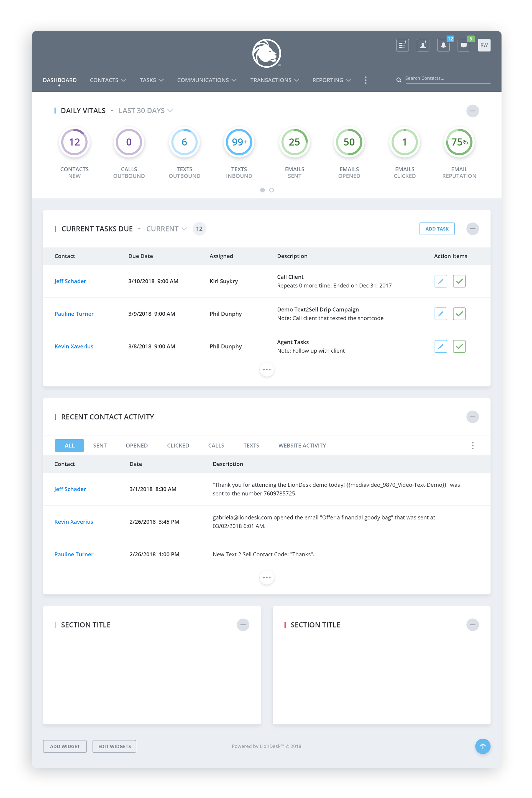Open Jeff Schader link in contact activity

tap(70, 489)
